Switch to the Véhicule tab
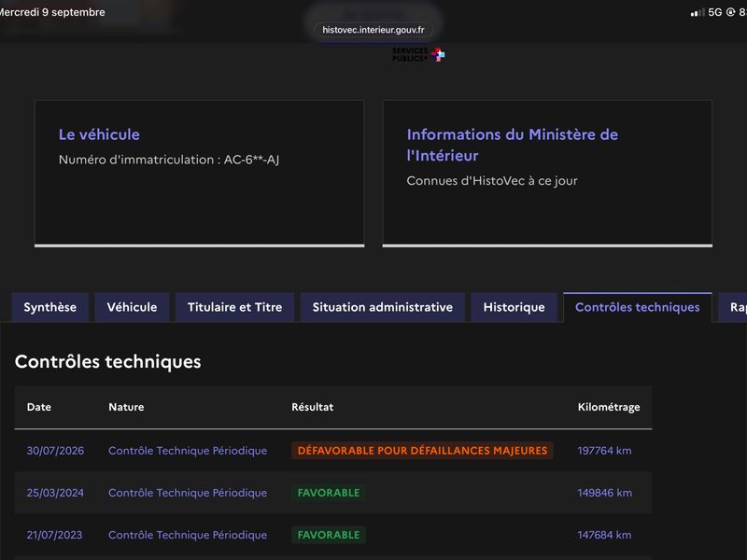This screenshot has width=747, height=560. coord(132,307)
